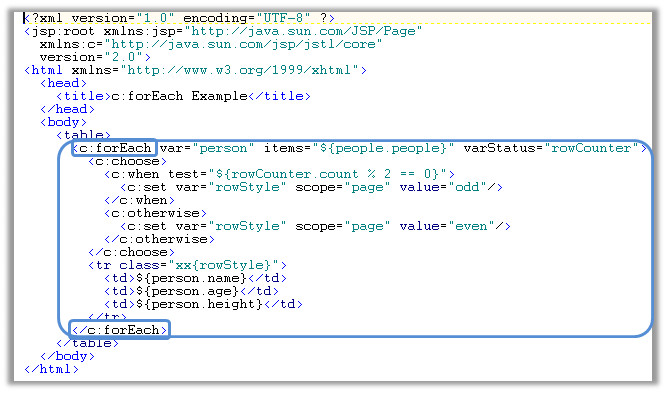Click the opening <body> tag
The height and width of the screenshot is (393, 666).
pyautogui.click(x=63, y=122)
